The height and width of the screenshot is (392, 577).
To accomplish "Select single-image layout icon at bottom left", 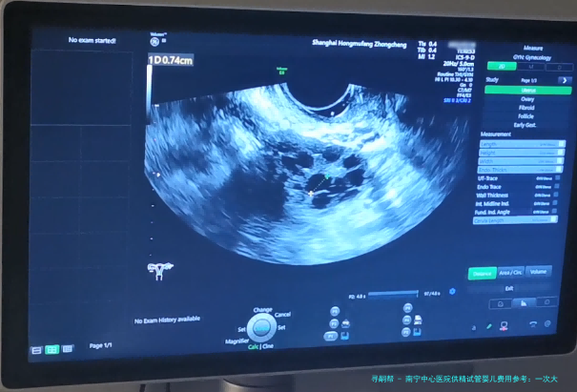I will coord(36,350).
